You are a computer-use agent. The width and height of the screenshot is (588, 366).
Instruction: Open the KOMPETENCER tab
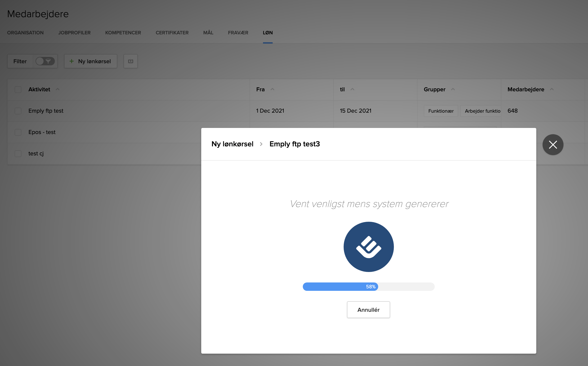click(x=123, y=33)
